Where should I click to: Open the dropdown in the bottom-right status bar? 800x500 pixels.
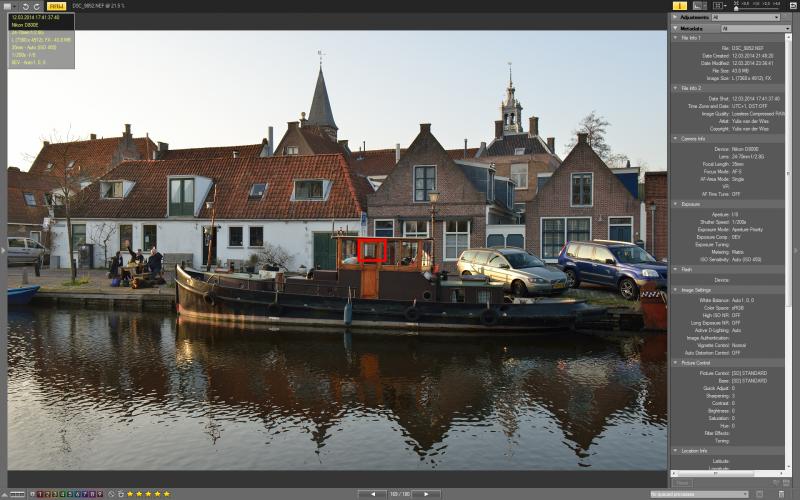(x=699, y=494)
